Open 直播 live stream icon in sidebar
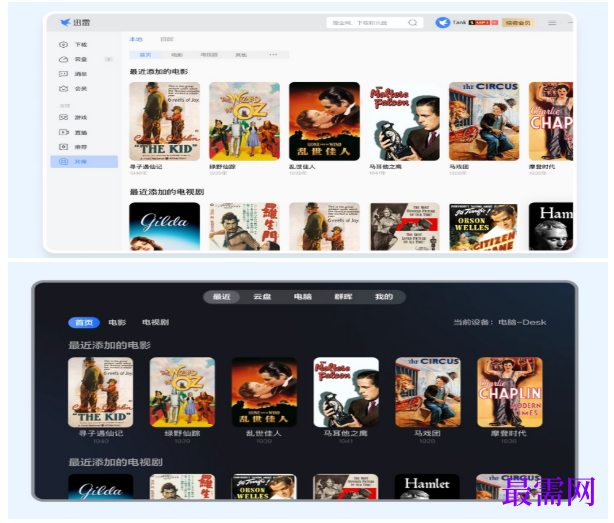 pos(63,132)
